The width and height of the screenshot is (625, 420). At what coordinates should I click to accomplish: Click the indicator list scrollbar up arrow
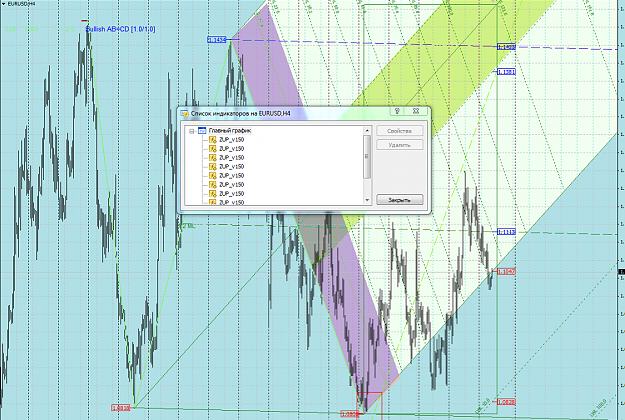click(367, 130)
